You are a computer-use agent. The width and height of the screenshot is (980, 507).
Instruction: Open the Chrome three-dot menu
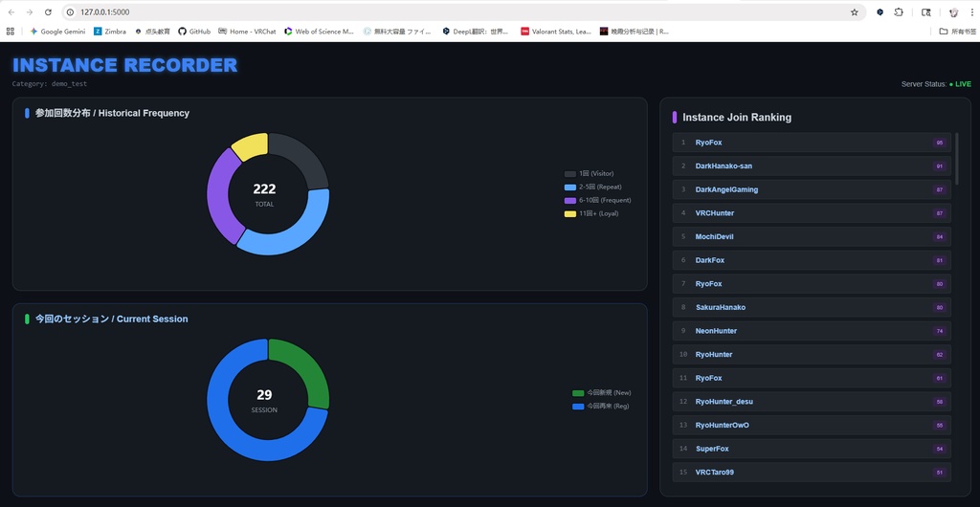click(970, 11)
